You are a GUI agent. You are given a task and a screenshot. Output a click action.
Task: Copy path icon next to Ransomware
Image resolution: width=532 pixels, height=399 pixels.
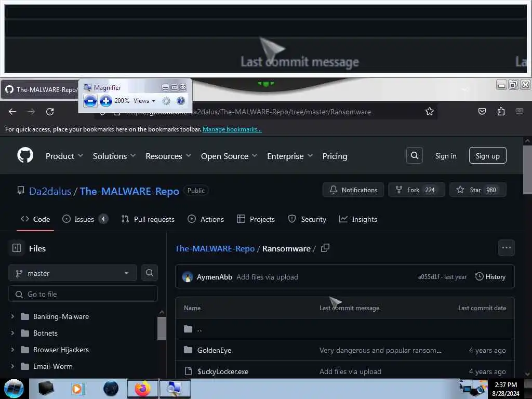coord(325,248)
